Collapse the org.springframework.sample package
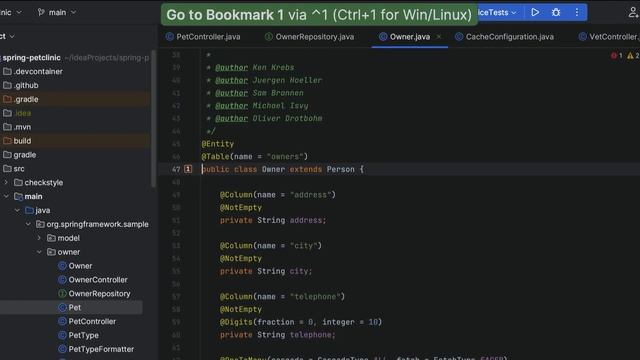The image size is (640, 360). tap(28, 224)
